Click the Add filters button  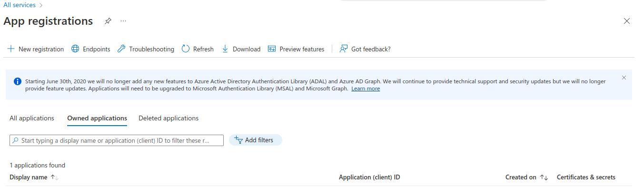click(255, 140)
